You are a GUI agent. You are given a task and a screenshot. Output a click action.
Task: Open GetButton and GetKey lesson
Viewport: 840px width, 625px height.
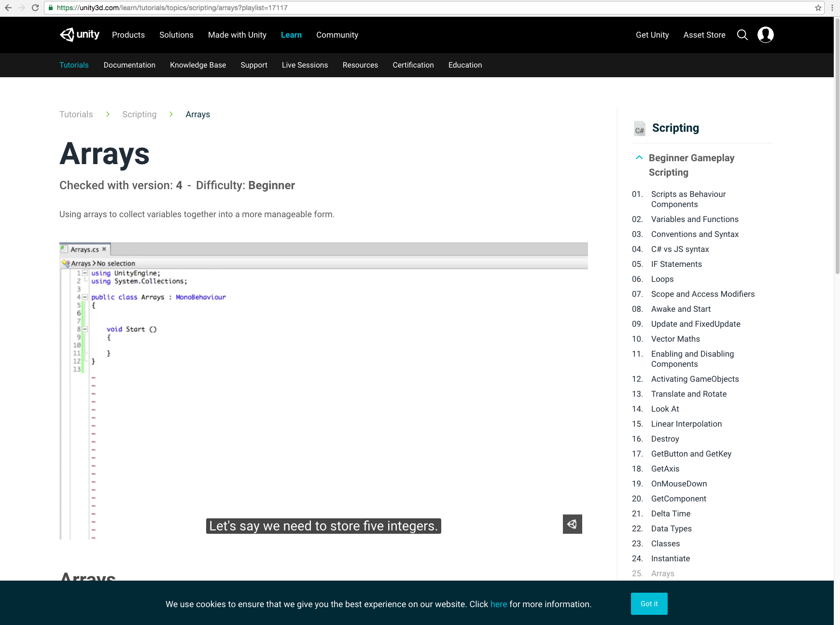coord(691,454)
